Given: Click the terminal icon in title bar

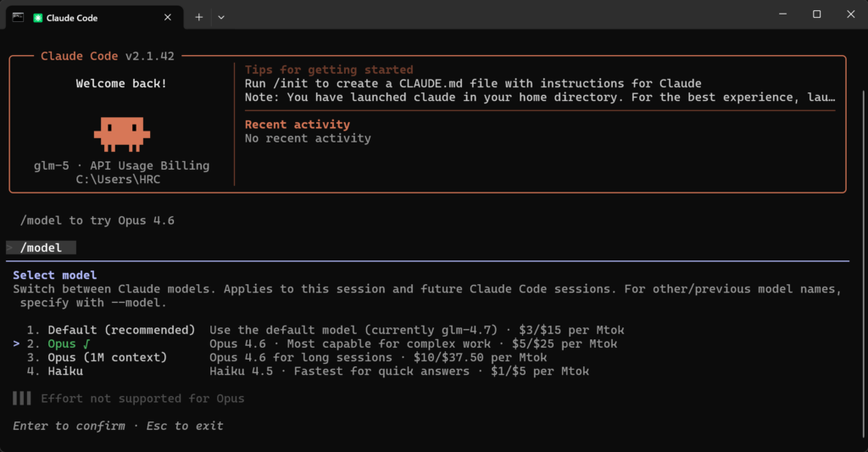Looking at the screenshot, I should 17,16.
